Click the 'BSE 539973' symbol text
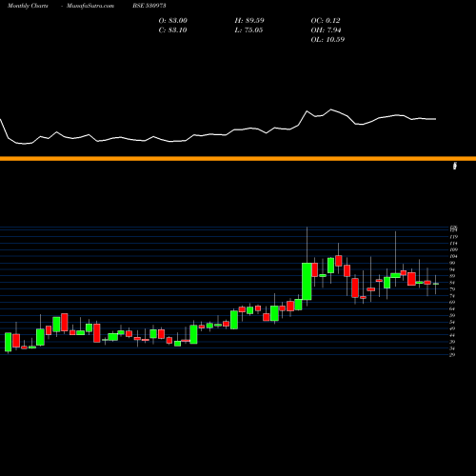476x476 pixels. point(149,6)
